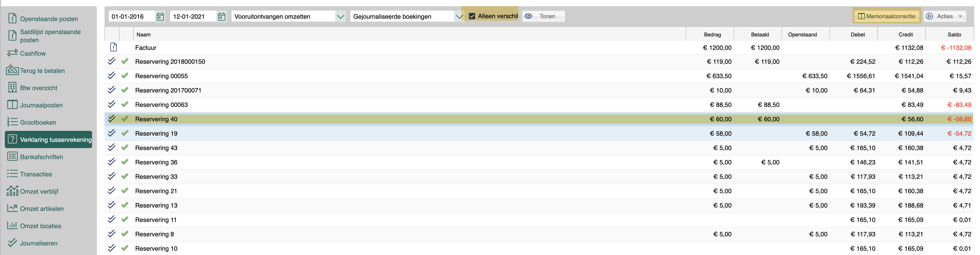Click journalize icon for Reservering 19
The height and width of the screenshot is (255, 980).
point(111,133)
